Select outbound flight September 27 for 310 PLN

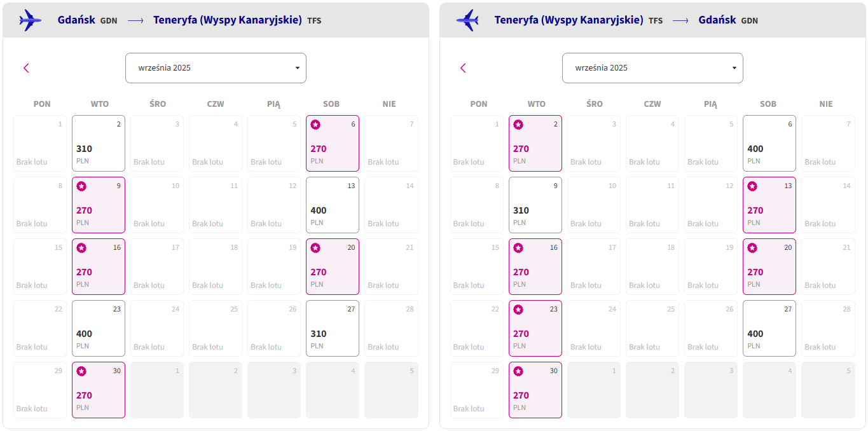[x=333, y=328]
